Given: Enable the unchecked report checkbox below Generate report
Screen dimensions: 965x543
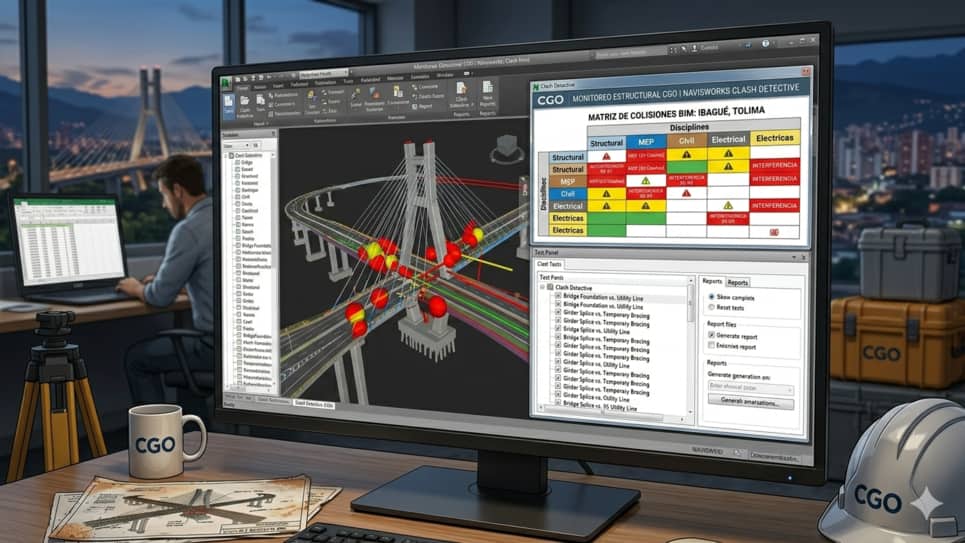Looking at the screenshot, I should pos(711,346).
